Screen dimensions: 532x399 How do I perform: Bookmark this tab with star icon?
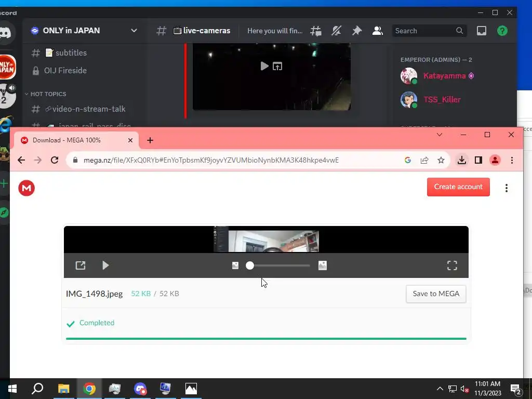pos(441,160)
